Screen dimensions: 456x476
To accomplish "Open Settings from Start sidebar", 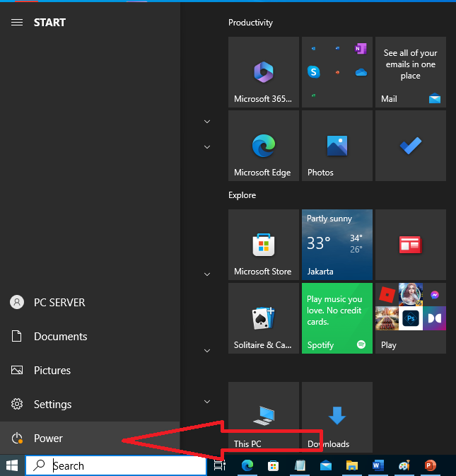I will click(90, 405).
